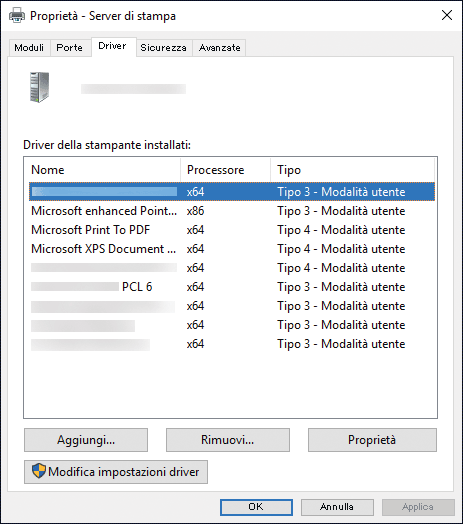Image resolution: width=463 pixels, height=524 pixels.
Task: Click the Rimuovi... button
Action: [x=228, y=440]
